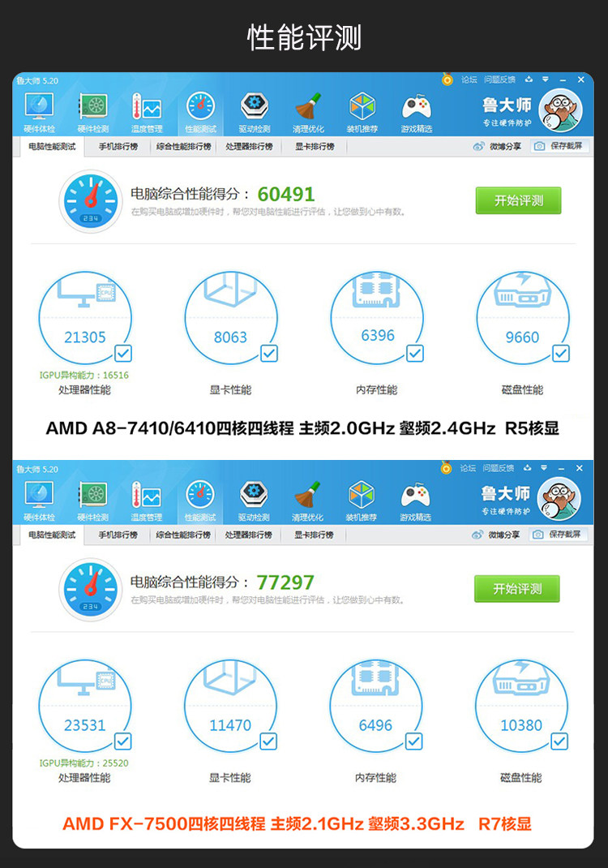Uncheck 显卡性能 checkbox with score 8063

(269, 353)
